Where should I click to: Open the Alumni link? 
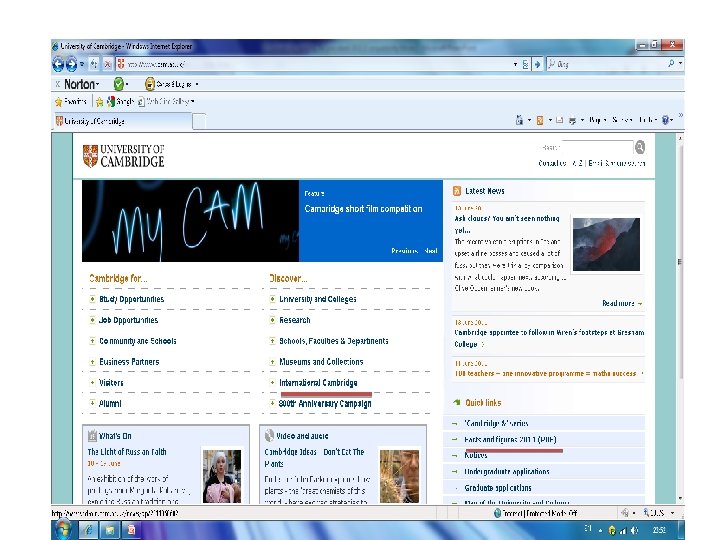(x=110, y=404)
